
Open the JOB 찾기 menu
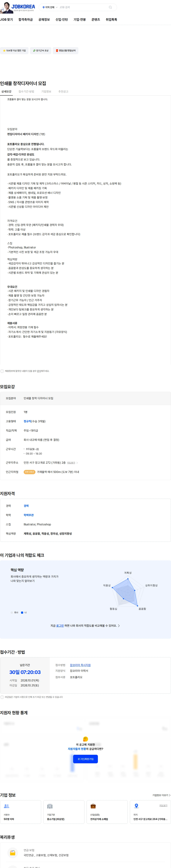coord(6,20)
